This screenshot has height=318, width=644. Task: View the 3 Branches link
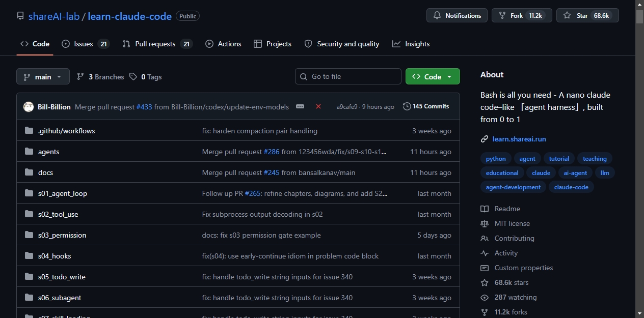point(100,77)
